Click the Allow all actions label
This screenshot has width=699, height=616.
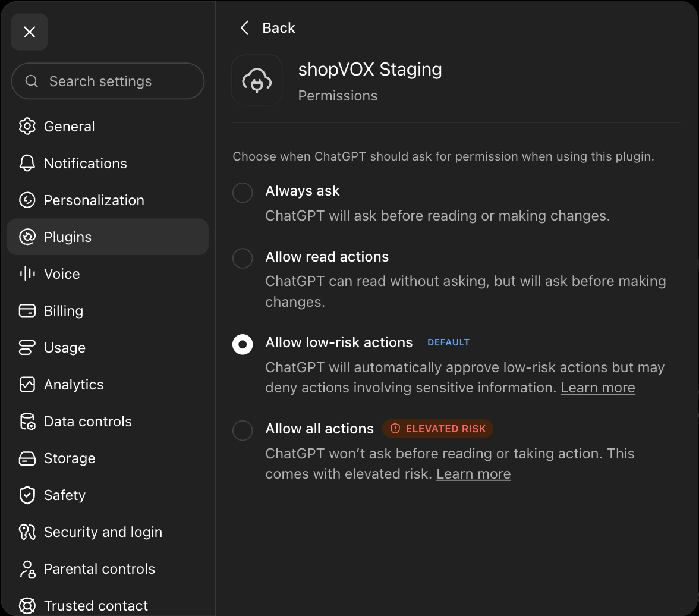(319, 429)
